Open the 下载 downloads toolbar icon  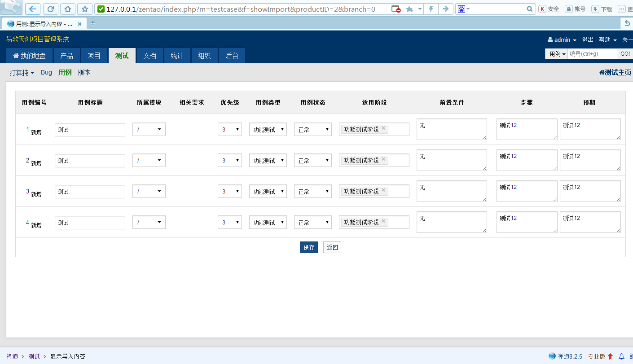point(602,9)
